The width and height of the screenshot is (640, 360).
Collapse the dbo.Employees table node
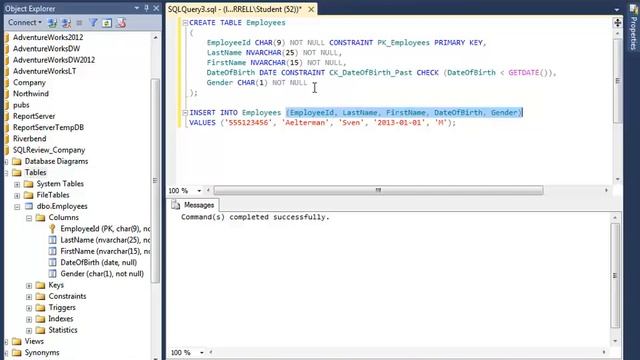point(17,207)
